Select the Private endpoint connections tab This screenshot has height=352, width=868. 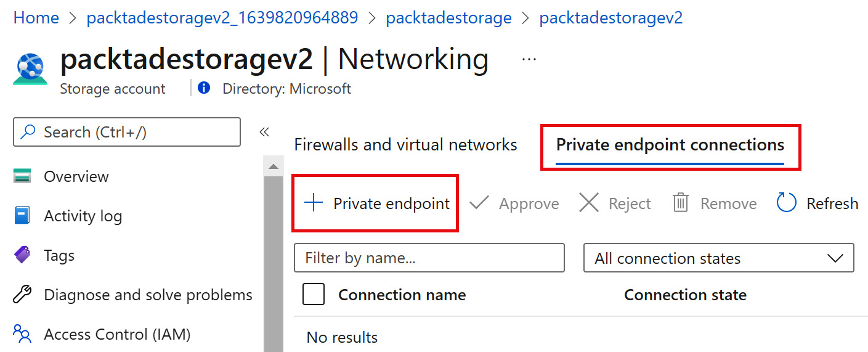tap(670, 145)
